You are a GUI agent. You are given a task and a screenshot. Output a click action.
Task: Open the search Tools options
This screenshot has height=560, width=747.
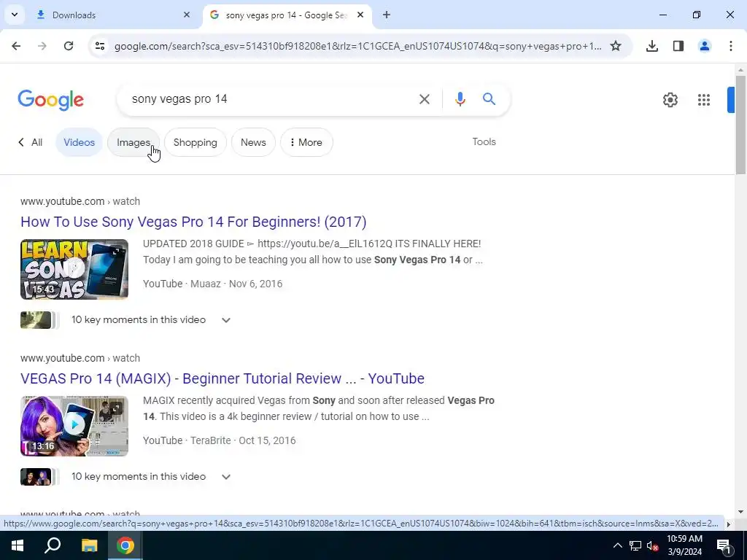484,141
